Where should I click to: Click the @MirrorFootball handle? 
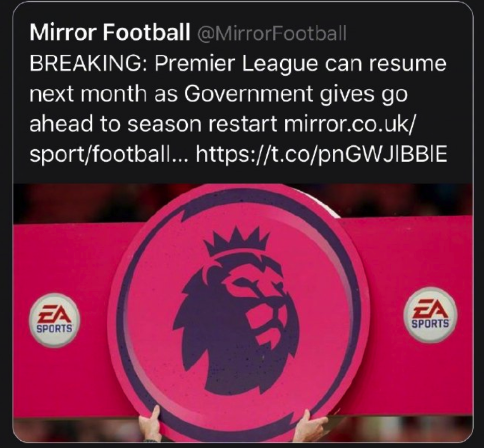pos(271,33)
